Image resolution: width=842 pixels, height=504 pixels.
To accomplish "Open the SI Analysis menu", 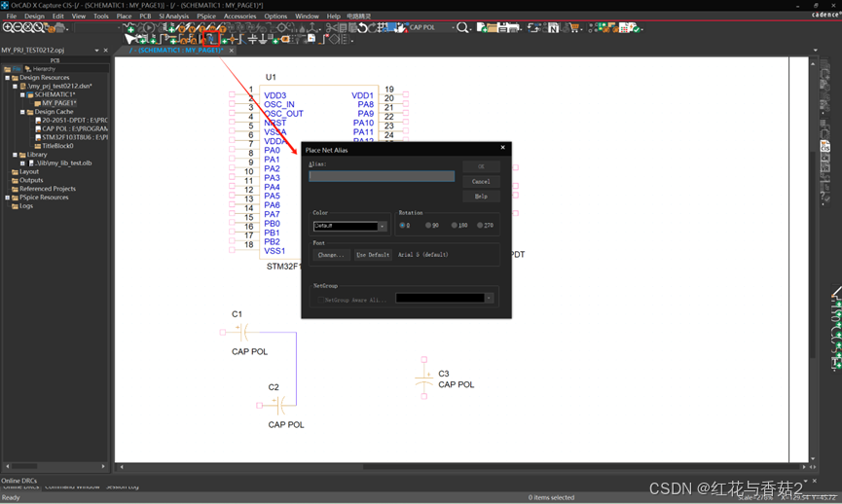I will coord(173,17).
